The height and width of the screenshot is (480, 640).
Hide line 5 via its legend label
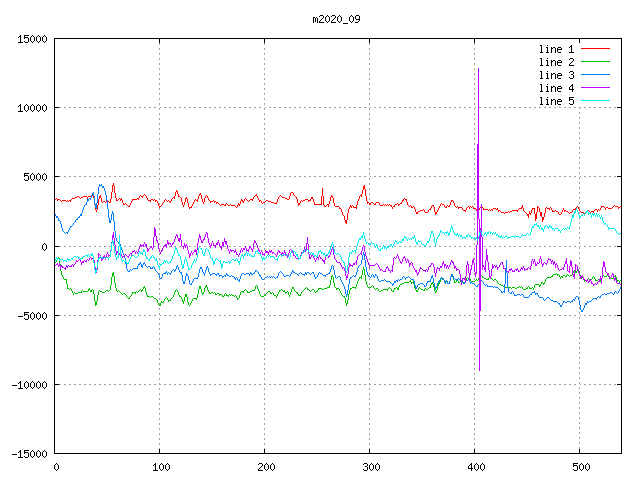point(556,101)
